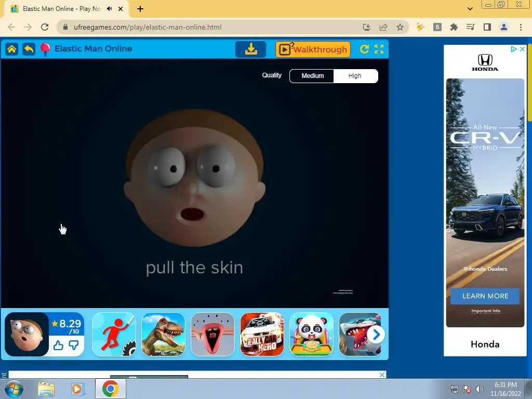Open a new browser tab
Image resolution: width=532 pixels, height=399 pixels.
click(x=140, y=9)
